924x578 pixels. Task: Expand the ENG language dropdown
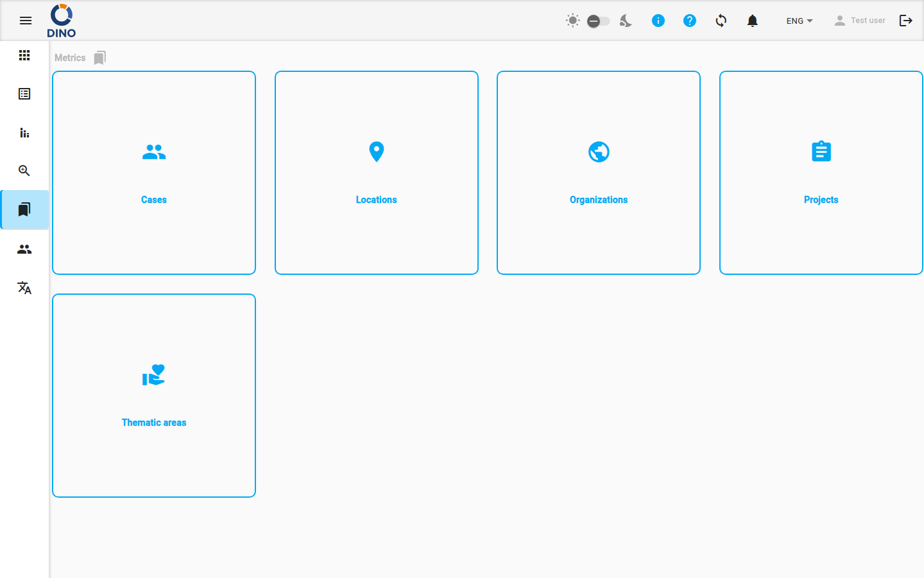800,21
